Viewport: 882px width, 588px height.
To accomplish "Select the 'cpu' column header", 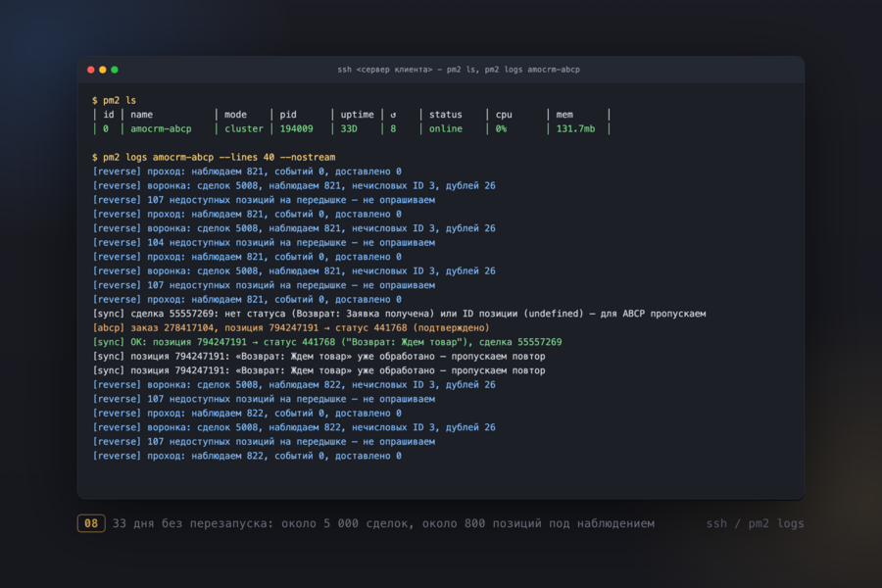I will click(x=504, y=115).
